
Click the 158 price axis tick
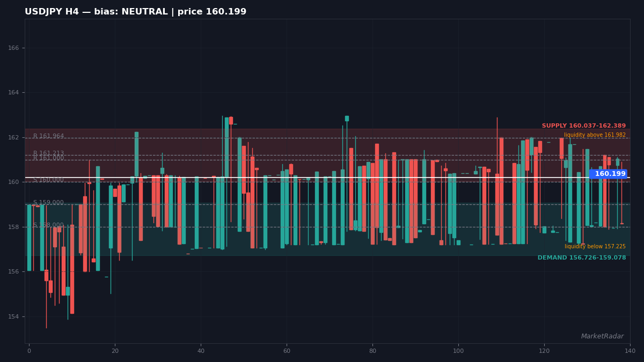pos(13,227)
